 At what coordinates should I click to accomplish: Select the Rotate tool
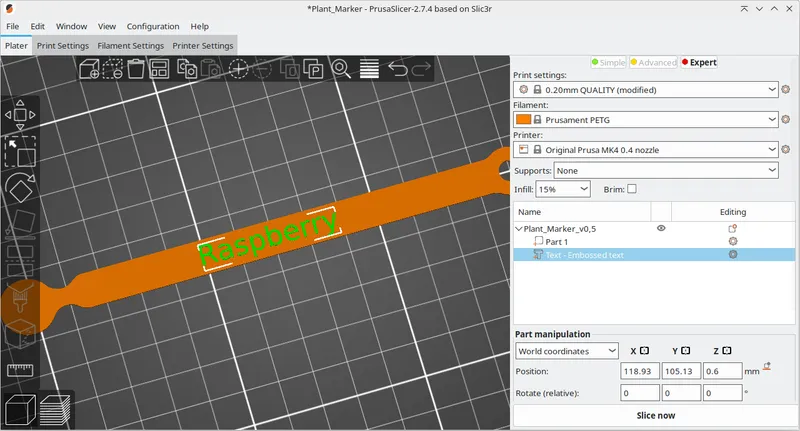pyautogui.click(x=20, y=188)
